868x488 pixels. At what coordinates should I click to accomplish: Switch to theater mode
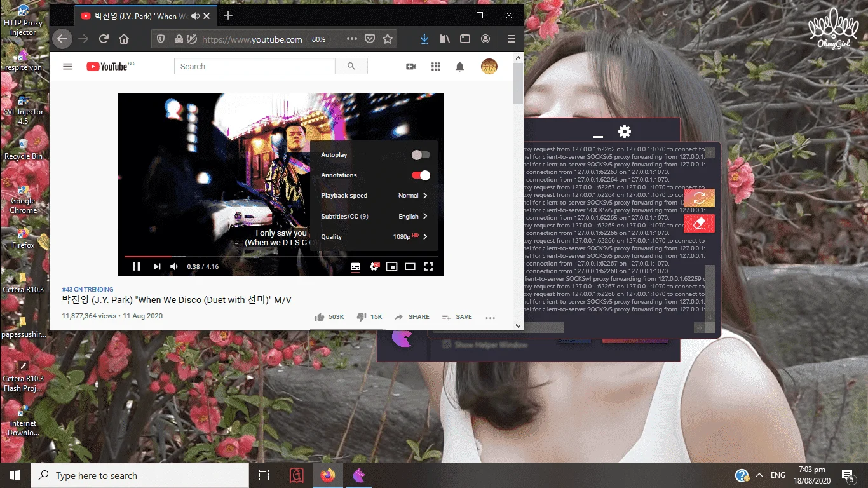[x=410, y=266]
